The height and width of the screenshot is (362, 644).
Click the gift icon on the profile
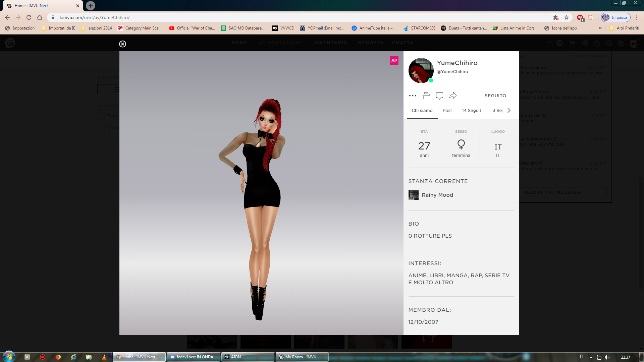(x=426, y=96)
